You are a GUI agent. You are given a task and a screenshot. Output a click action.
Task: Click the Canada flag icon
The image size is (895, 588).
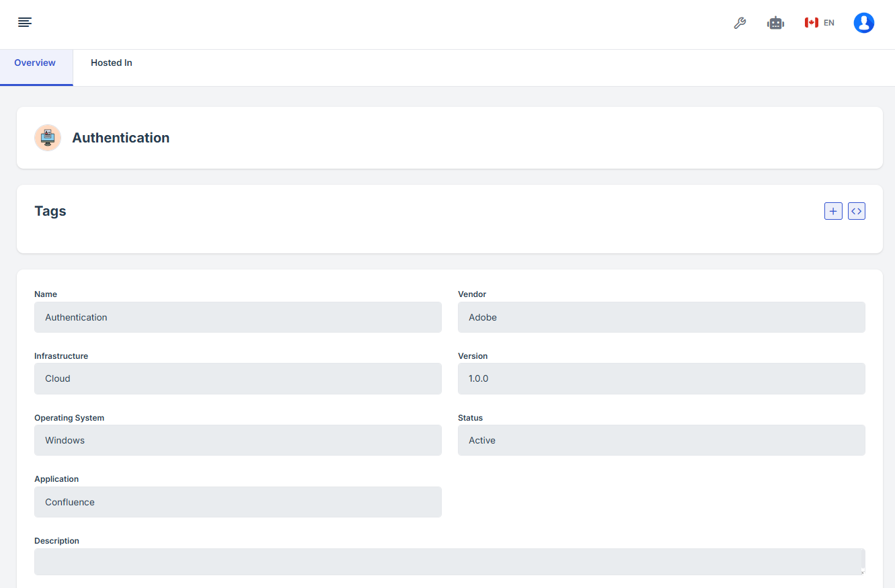click(x=811, y=23)
